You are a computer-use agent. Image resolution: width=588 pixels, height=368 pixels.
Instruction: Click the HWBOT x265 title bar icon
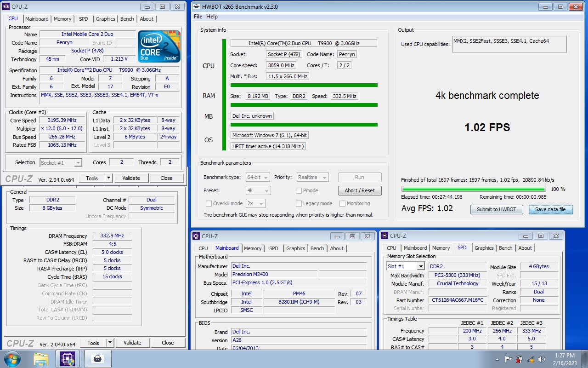pos(196,7)
